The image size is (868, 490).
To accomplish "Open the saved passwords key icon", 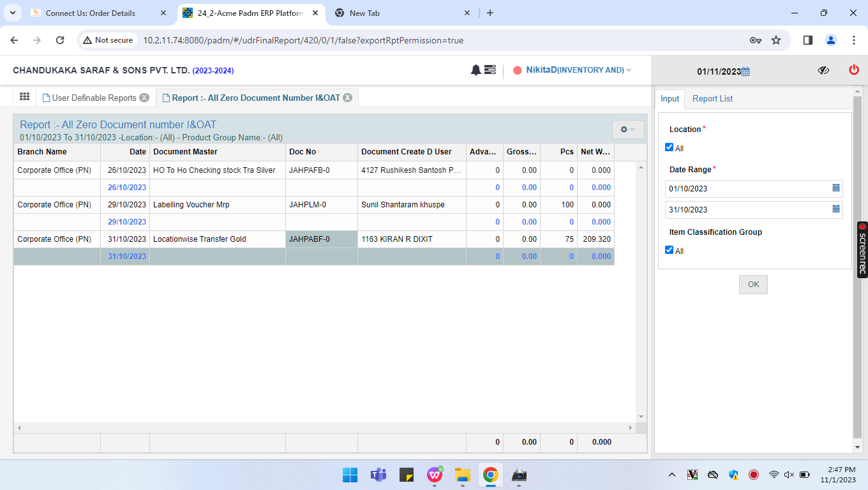I will click(x=756, y=40).
